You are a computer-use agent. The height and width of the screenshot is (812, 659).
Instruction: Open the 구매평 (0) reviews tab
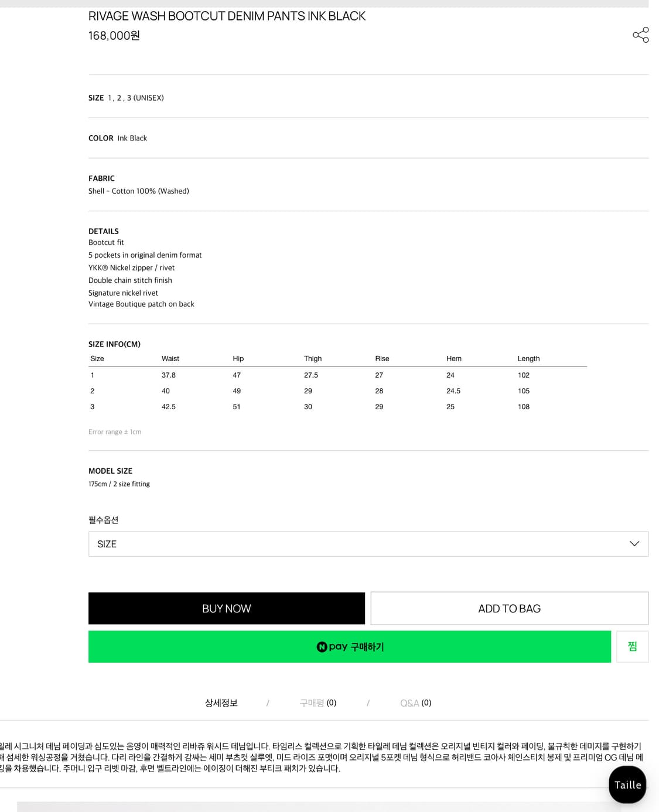click(x=317, y=703)
